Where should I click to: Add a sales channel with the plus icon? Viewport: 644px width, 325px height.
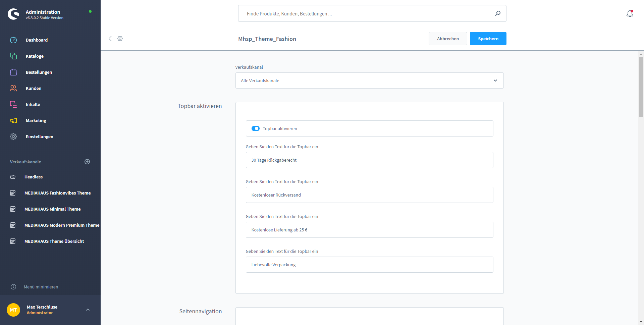[x=87, y=162]
